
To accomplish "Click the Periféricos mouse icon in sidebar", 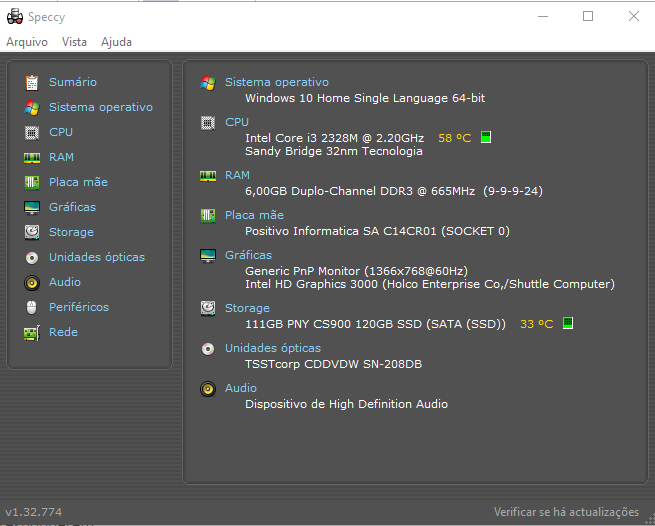I will click(32, 307).
